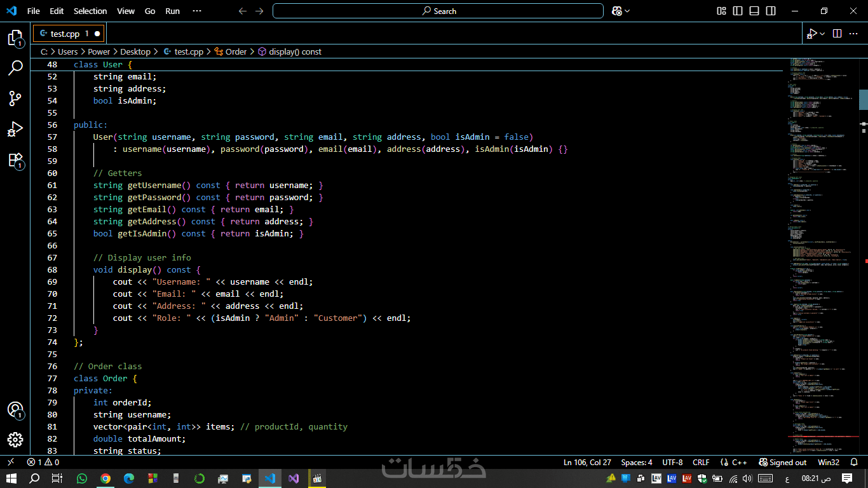The height and width of the screenshot is (488, 868).
Task: Open the Source Control view
Action: point(15,98)
